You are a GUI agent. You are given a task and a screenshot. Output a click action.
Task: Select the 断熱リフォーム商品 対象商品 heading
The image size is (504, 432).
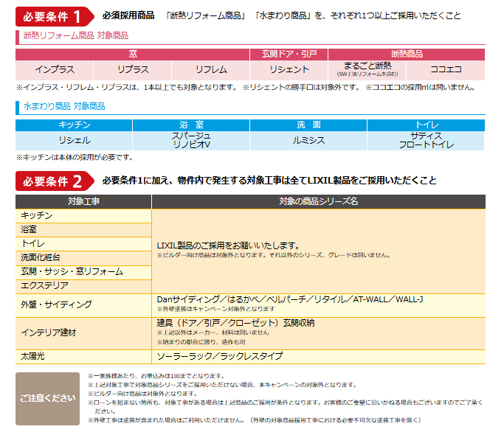[76, 35]
